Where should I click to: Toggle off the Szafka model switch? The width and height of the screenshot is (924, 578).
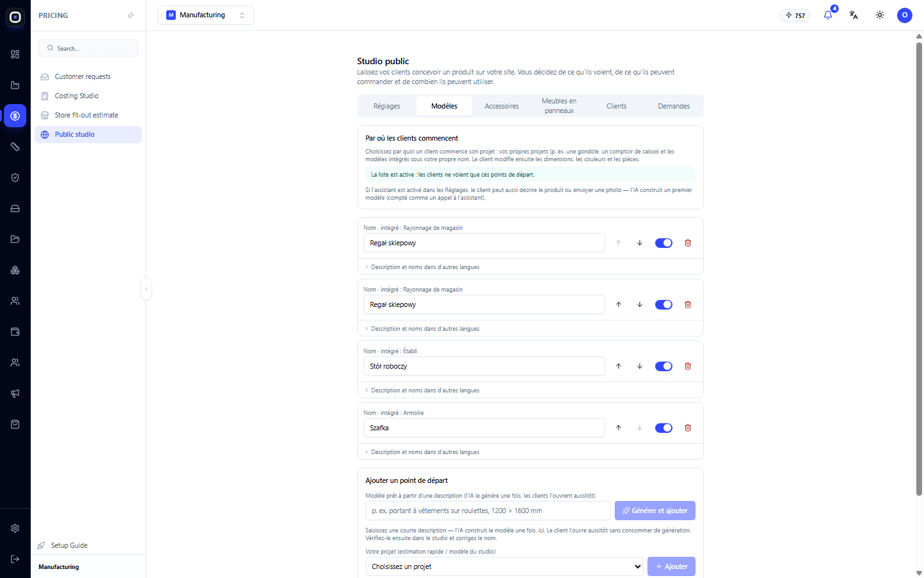point(663,428)
